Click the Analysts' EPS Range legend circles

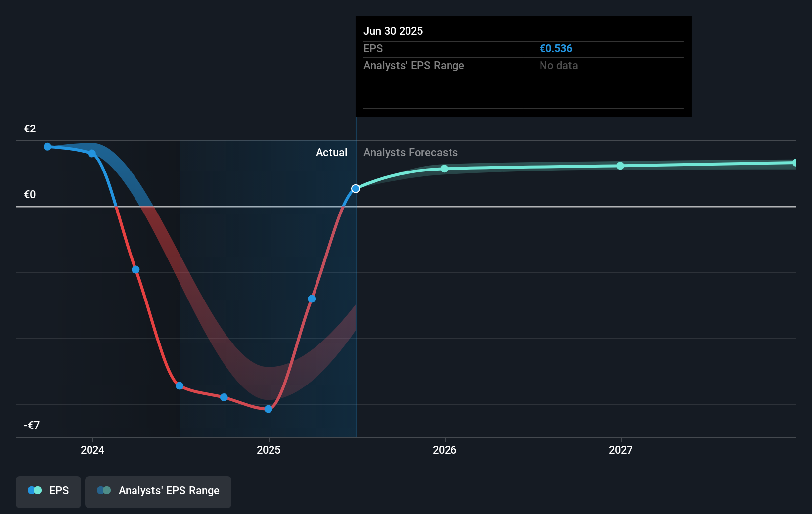pos(103,490)
